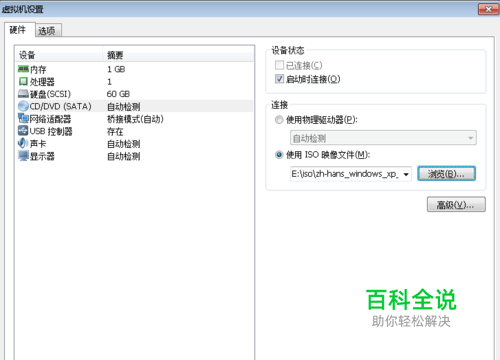This screenshot has height=360, width=500.
Task: Click the network adapter (网络适配器) icon
Action: coord(23,118)
